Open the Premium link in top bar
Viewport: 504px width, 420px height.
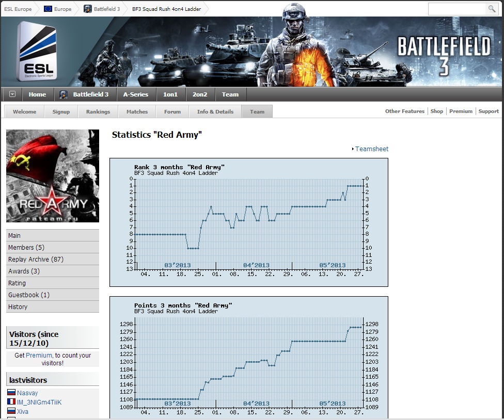click(x=461, y=111)
